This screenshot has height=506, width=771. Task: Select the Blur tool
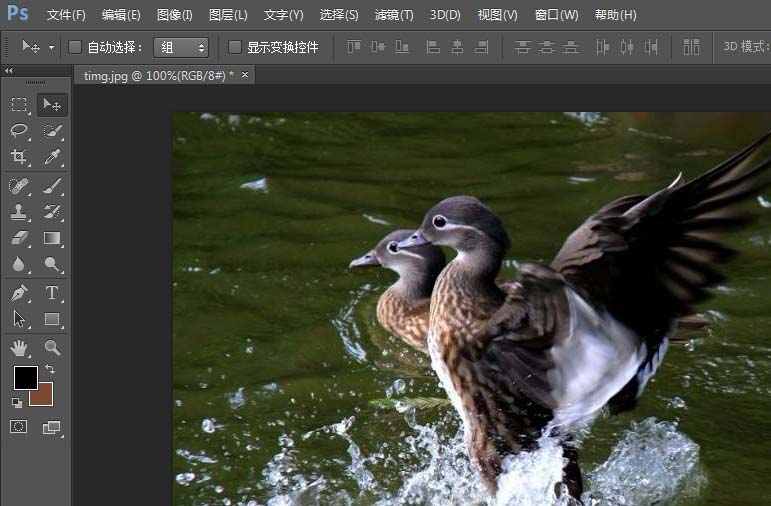(x=19, y=265)
